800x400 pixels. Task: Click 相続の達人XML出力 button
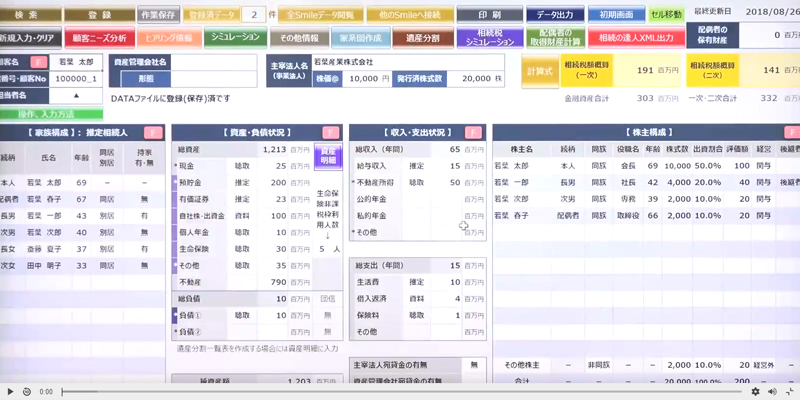[x=638, y=38]
